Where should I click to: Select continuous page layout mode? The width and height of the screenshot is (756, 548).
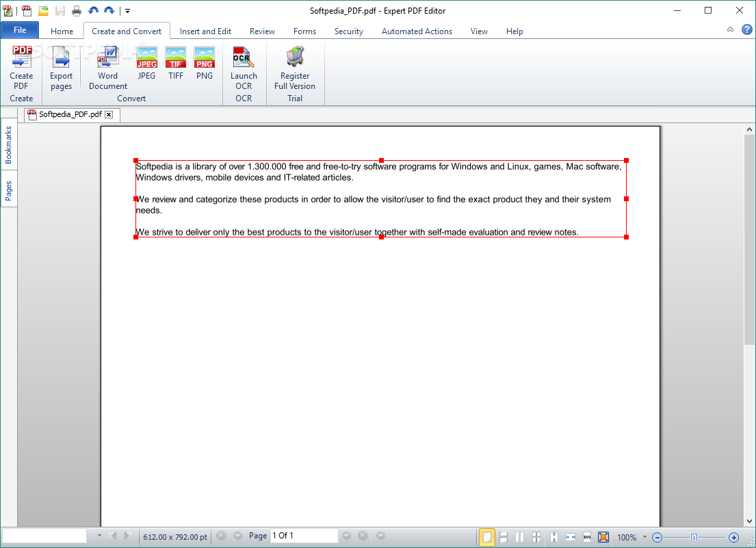pos(504,537)
